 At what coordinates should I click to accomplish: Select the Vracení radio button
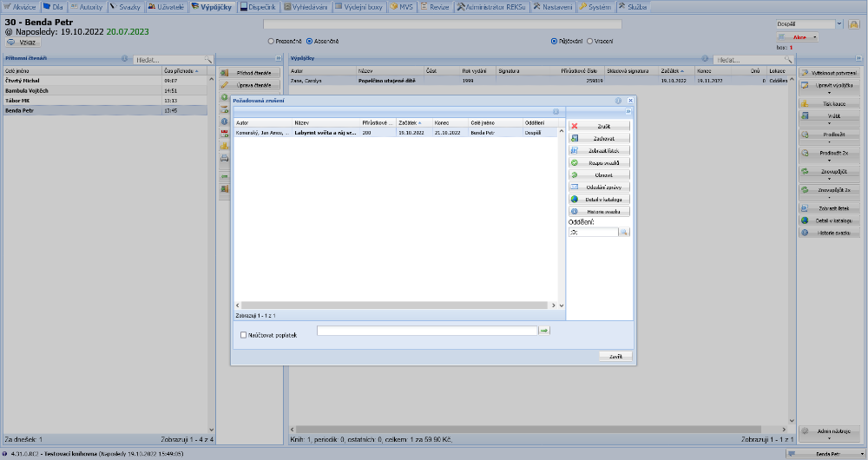pos(590,41)
